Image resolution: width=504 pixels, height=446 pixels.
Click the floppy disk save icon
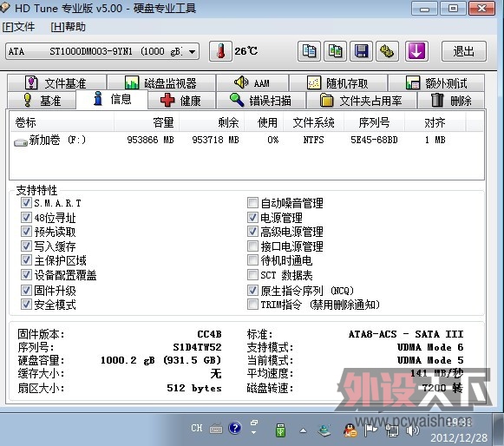(361, 51)
